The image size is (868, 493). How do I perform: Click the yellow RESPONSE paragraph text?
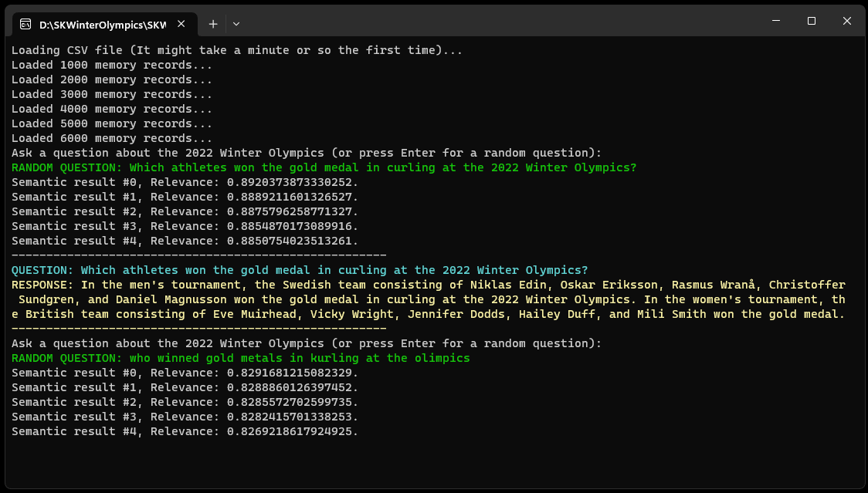point(429,299)
